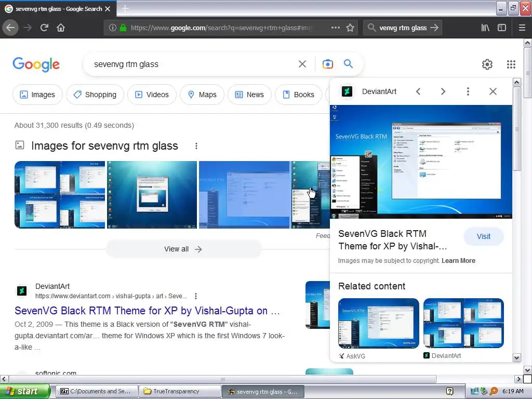Click the question mark help tray icon
The height and width of the screenshot is (399, 532).
click(449, 391)
